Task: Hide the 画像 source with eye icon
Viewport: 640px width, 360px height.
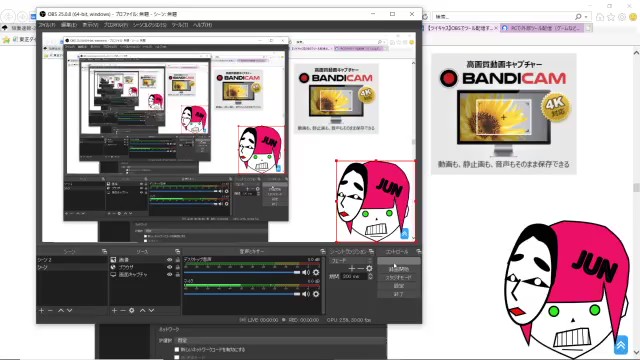Action: (169, 260)
